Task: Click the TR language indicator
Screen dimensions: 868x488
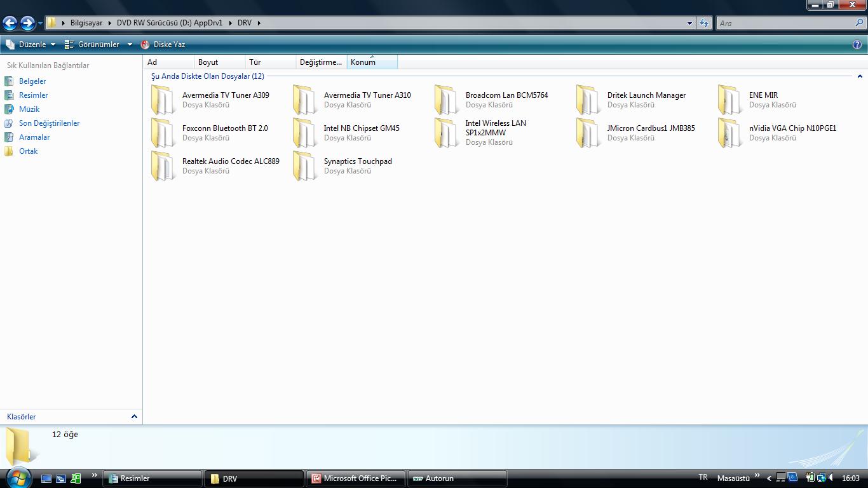Action: pos(703,477)
